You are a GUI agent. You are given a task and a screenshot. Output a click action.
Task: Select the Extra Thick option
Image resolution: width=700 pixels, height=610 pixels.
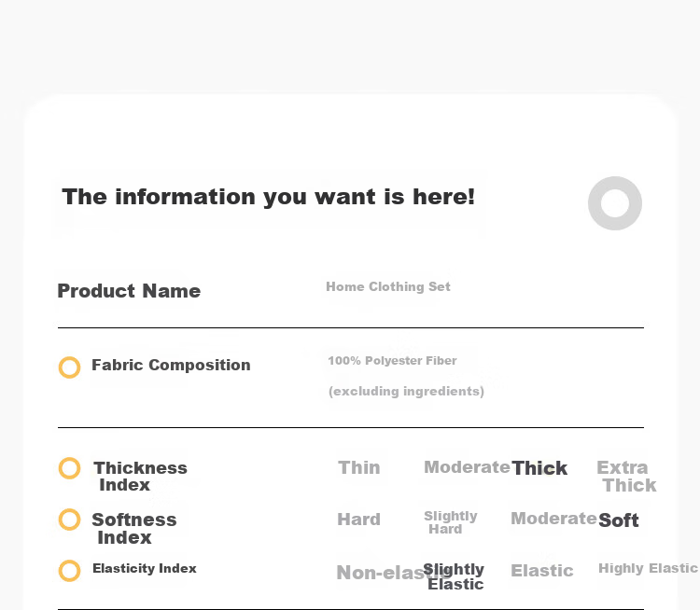coord(626,476)
